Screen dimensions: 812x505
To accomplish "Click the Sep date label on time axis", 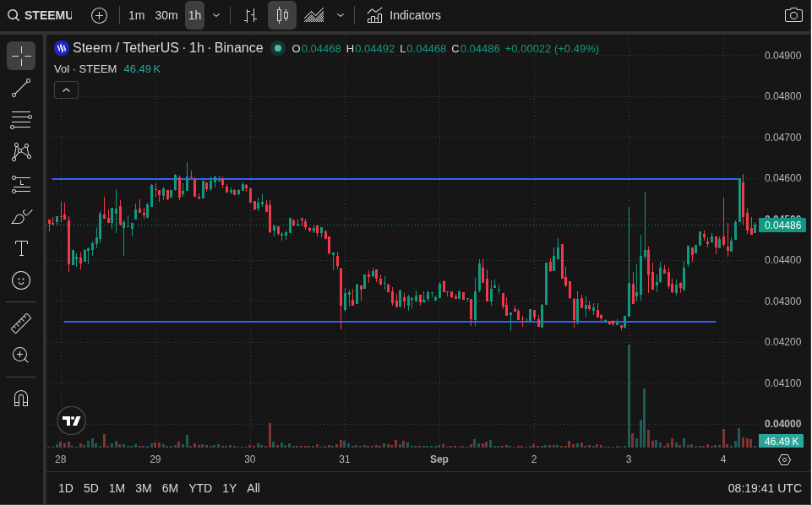I will pyautogui.click(x=439, y=459).
